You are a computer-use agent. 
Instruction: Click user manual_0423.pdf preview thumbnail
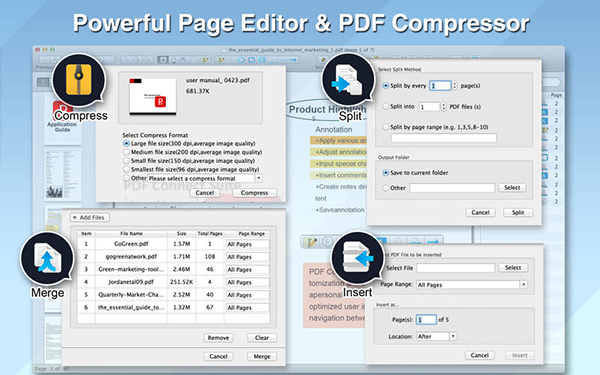(153, 97)
